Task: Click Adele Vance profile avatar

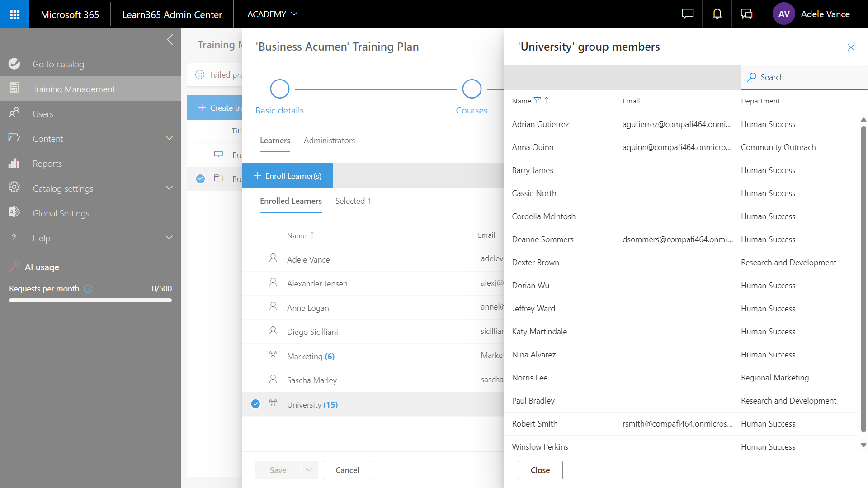Action: (x=783, y=14)
